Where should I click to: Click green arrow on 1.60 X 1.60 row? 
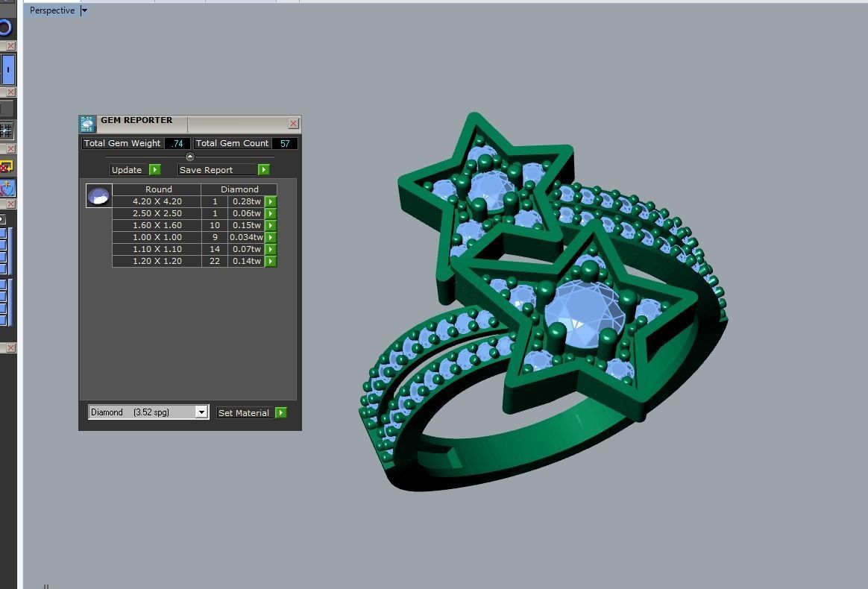click(271, 225)
